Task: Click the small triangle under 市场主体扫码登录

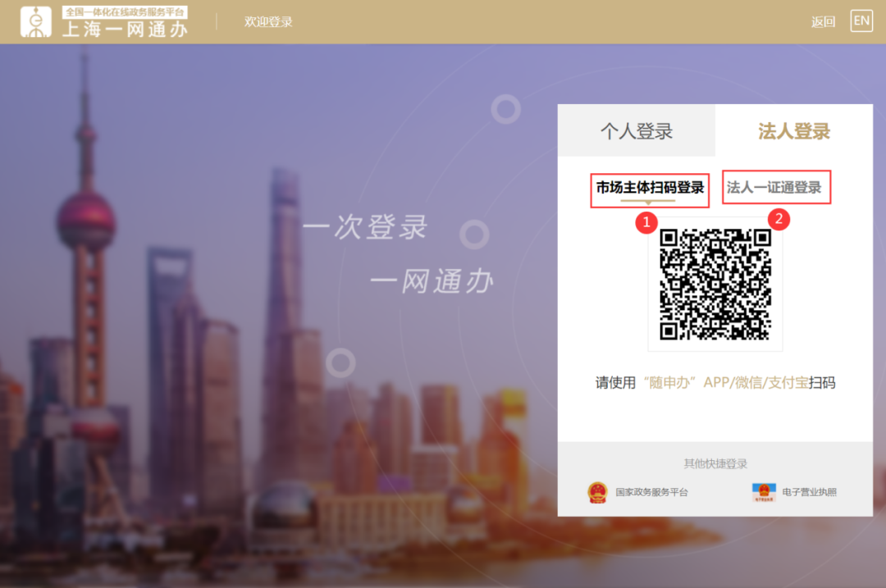Action: click(648, 203)
